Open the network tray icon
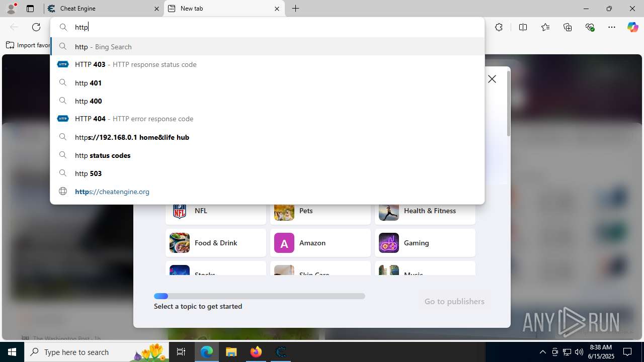The width and height of the screenshot is (644, 362). [567, 352]
